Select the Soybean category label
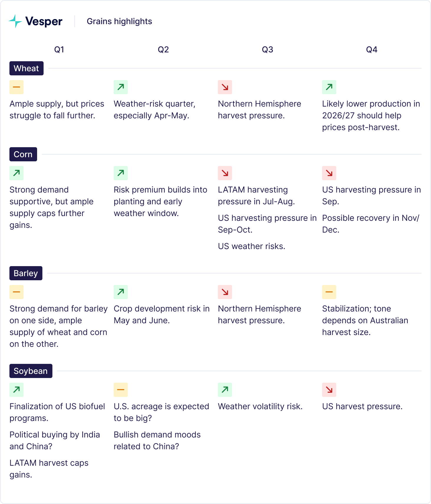The height and width of the screenshot is (504, 431). pos(31,371)
